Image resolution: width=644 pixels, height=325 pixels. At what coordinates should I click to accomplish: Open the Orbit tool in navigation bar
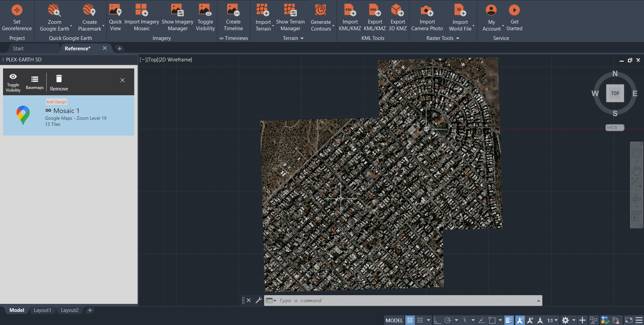click(x=636, y=199)
